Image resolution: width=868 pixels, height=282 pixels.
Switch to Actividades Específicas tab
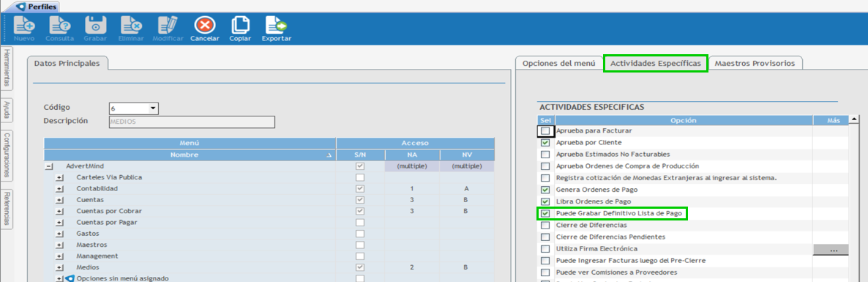point(656,64)
